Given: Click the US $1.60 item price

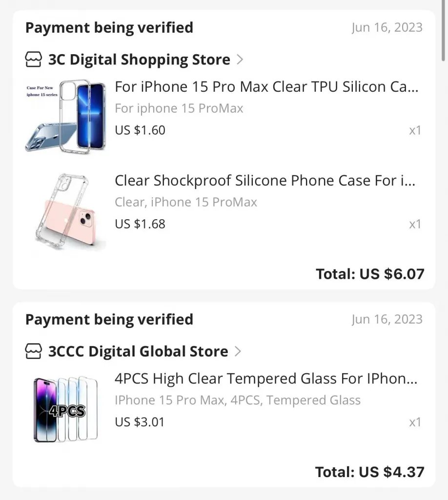Looking at the screenshot, I should coord(140,130).
